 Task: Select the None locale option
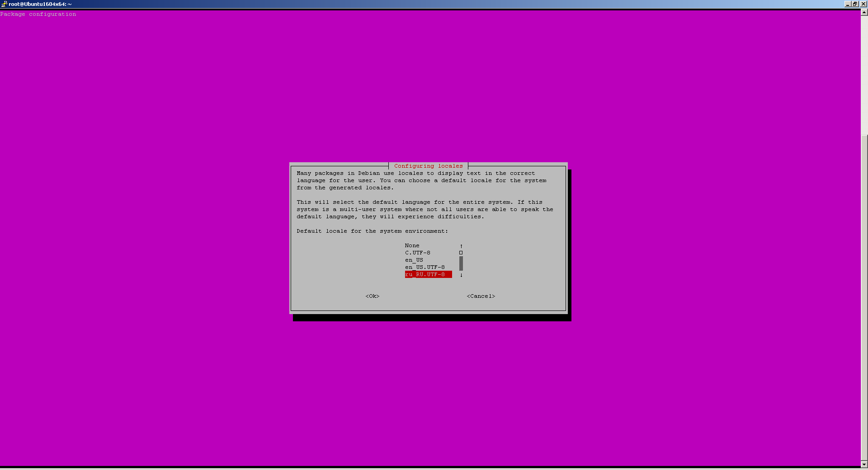point(412,246)
